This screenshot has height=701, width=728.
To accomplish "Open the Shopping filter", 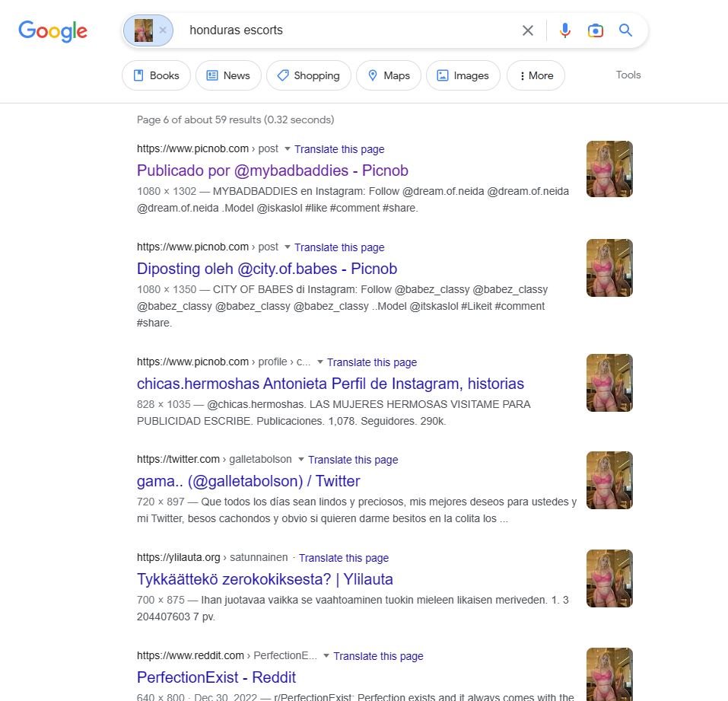I will [308, 75].
